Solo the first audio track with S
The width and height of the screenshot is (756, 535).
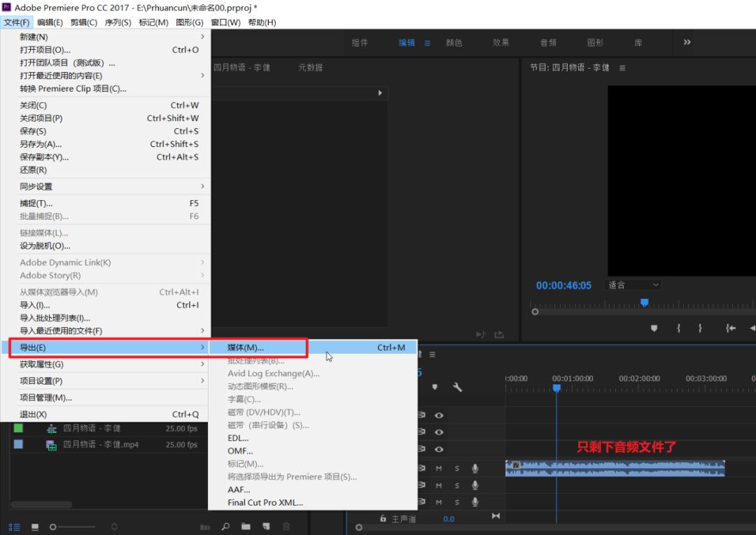457,468
